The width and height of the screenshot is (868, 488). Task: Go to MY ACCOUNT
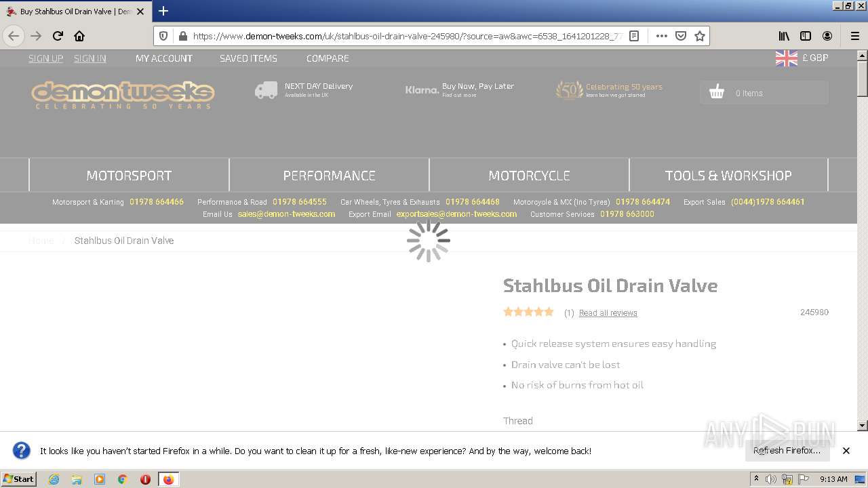tap(164, 58)
